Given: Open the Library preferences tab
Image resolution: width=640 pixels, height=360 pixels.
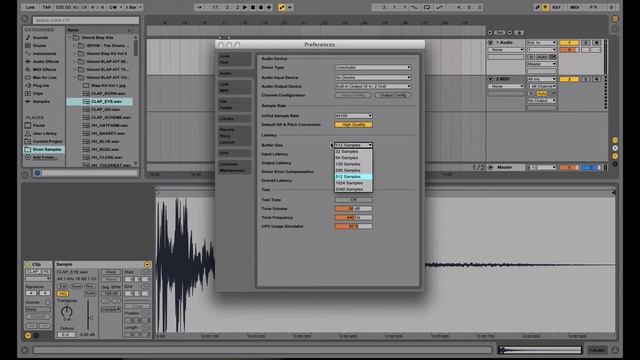Looking at the screenshot, I should tap(235, 118).
